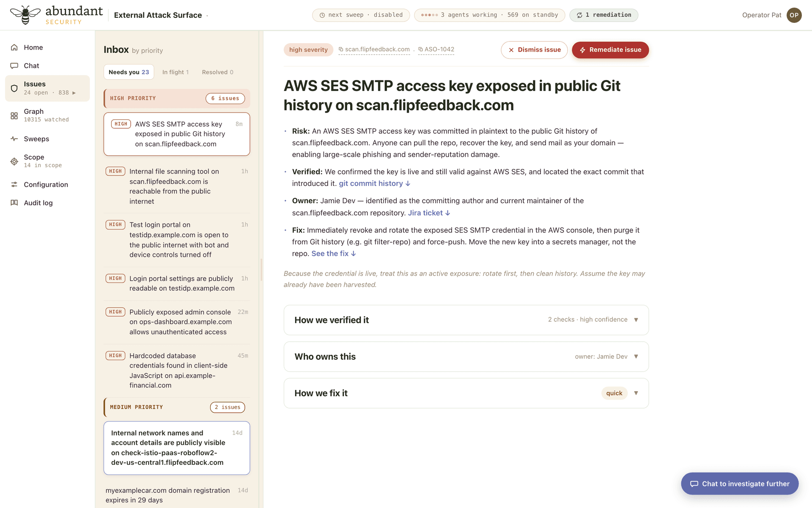The width and height of the screenshot is (812, 508).
Task: Click the 6 issues count badge
Action: 225,98
